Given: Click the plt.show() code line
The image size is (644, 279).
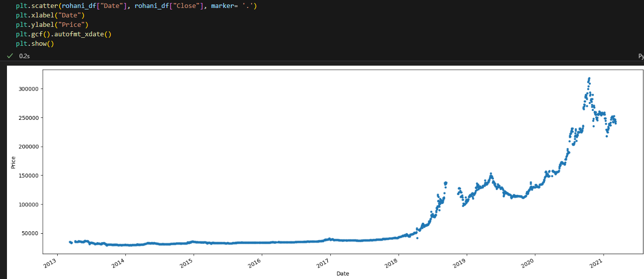Looking at the screenshot, I should point(34,43).
